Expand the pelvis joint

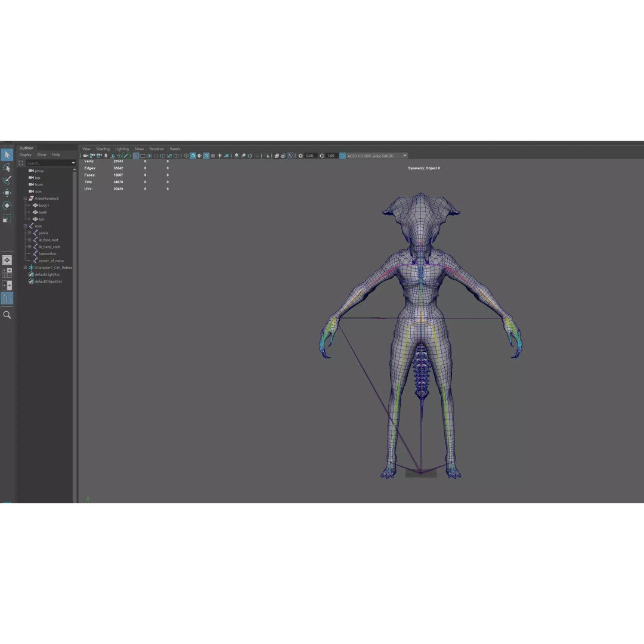[x=29, y=233]
